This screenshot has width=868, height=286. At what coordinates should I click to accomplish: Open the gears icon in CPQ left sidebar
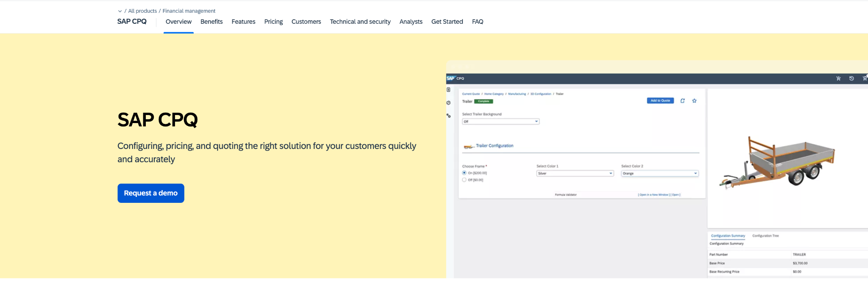[x=448, y=115]
